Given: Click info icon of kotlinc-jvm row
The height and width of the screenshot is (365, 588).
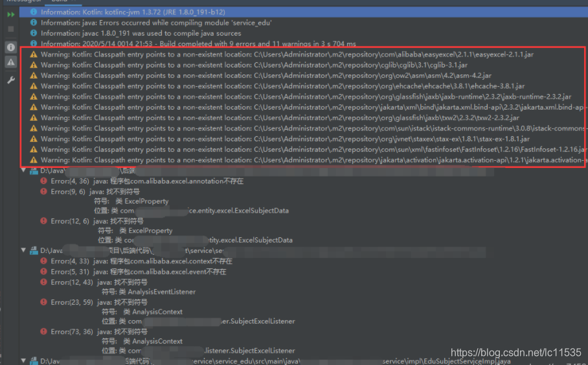Looking at the screenshot, I should point(34,12).
